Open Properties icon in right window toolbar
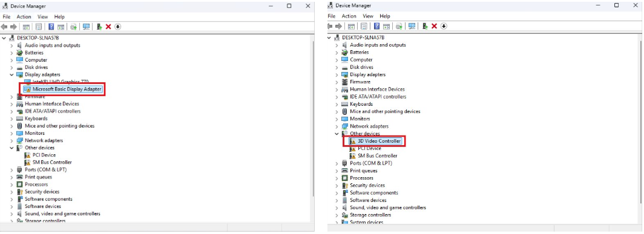 (x=364, y=26)
